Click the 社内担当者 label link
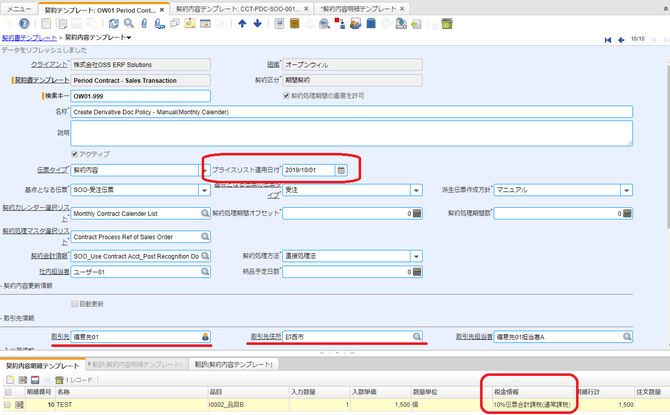Viewport: 670px width, 415px height. click(54, 271)
